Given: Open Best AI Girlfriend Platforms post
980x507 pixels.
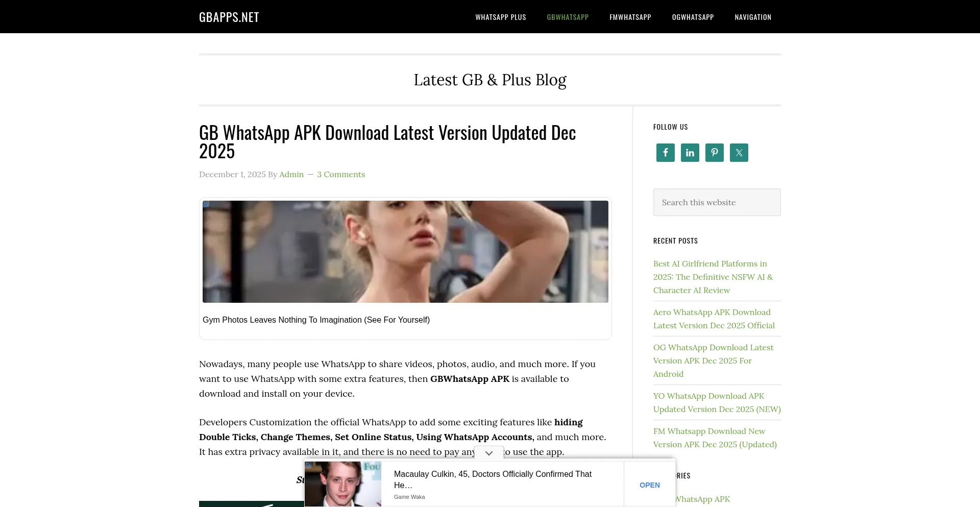Looking at the screenshot, I should click(x=713, y=277).
